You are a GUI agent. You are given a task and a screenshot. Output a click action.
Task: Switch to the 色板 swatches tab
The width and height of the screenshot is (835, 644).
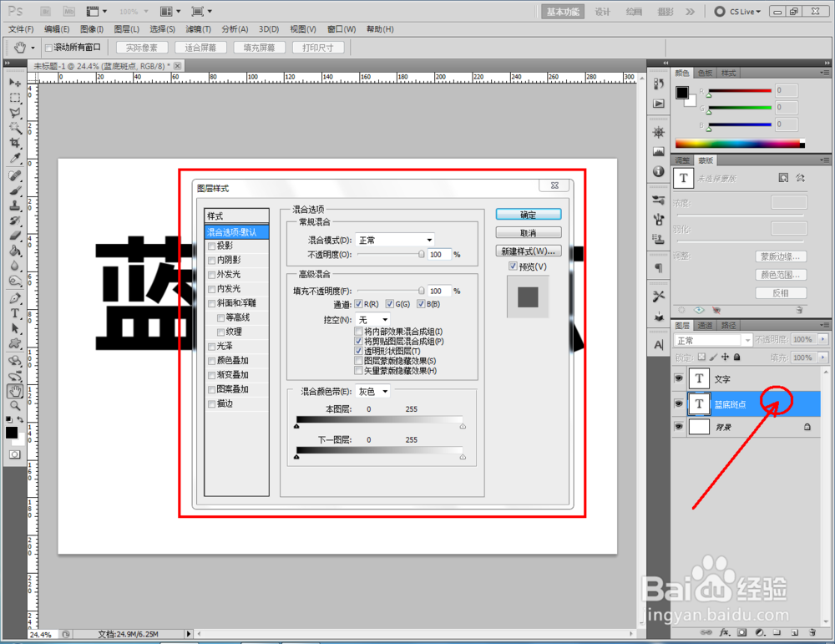point(705,73)
